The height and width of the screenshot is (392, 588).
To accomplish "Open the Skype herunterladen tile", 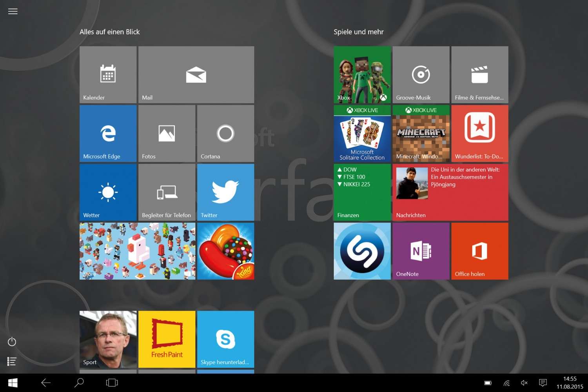I will (x=225, y=339).
